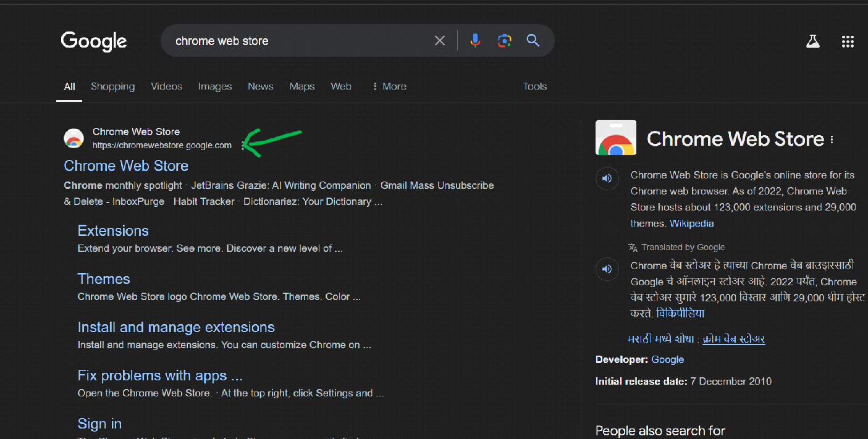
Task: Click the Initial release date text
Action: [x=683, y=382]
